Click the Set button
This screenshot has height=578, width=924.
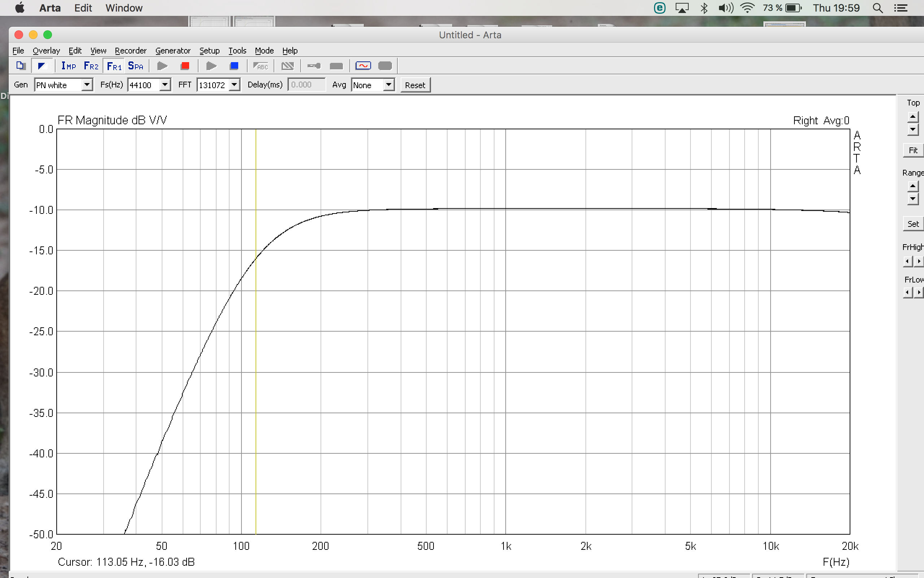913,224
